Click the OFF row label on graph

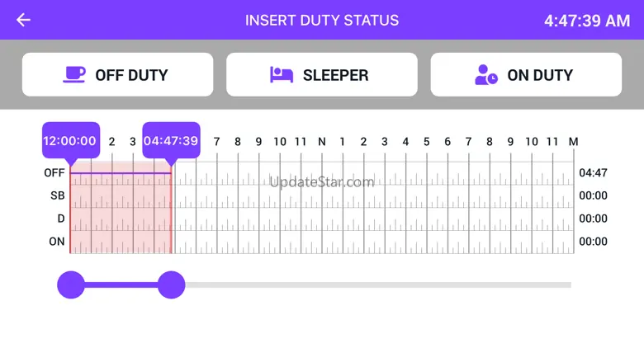[54, 173]
